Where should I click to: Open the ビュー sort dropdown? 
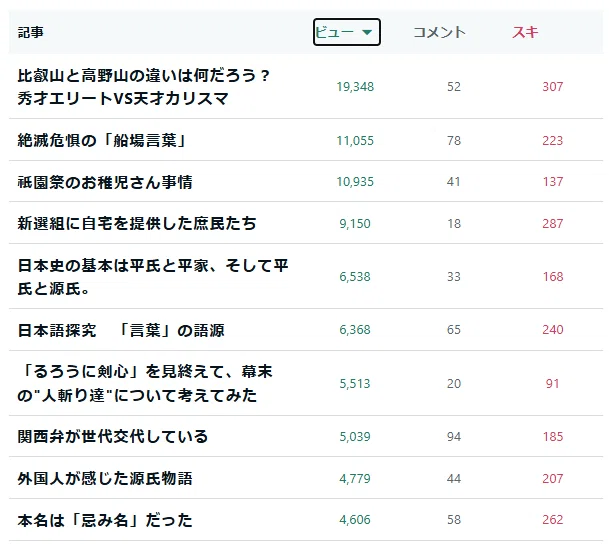346,32
